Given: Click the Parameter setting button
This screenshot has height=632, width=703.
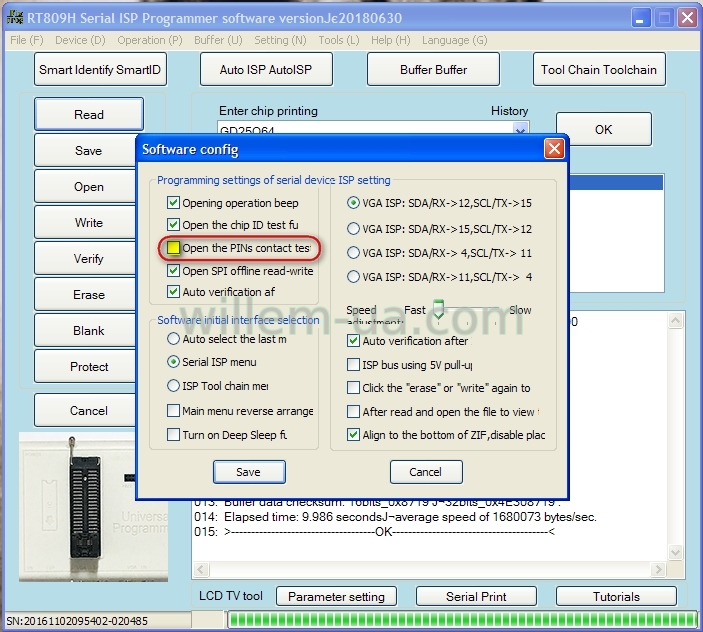Looking at the screenshot, I should (336, 596).
